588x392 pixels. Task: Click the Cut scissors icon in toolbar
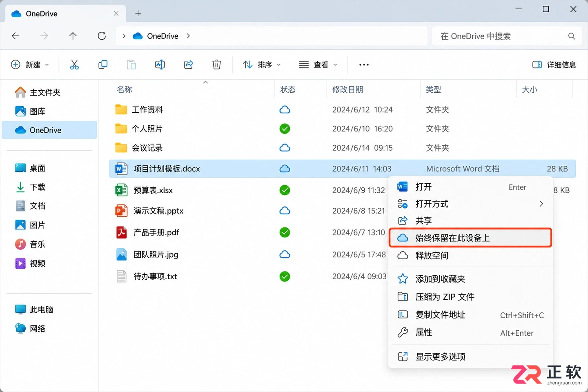pyautogui.click(x=74, y=65)
